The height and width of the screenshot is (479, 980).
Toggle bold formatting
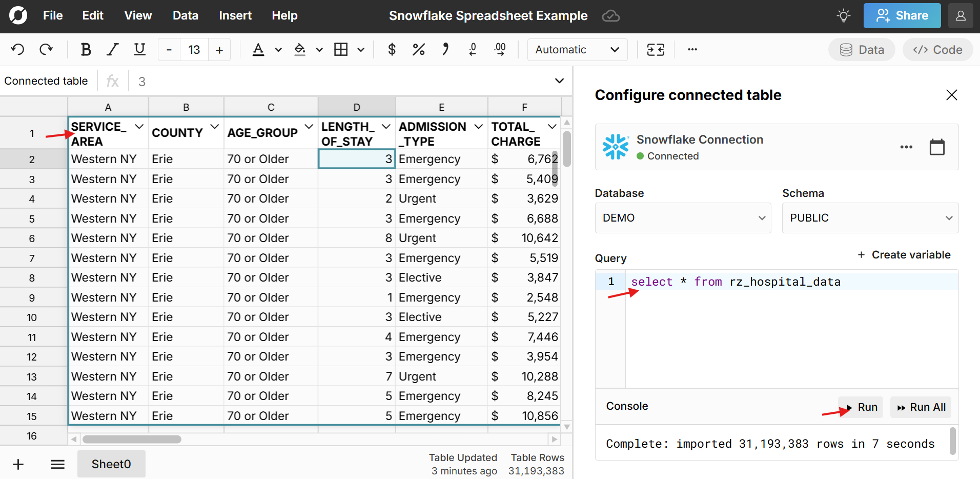[x=86, y=49]
